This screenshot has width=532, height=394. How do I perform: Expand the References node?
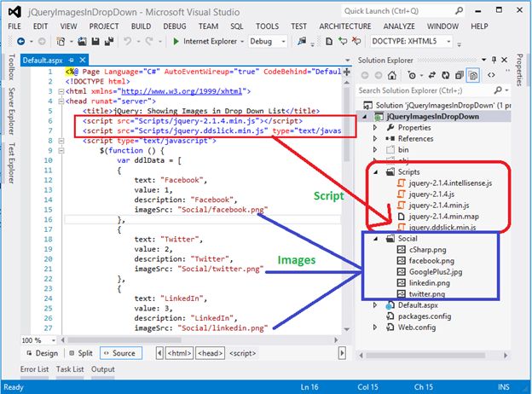pyautogui.click(x=375, y=138)
